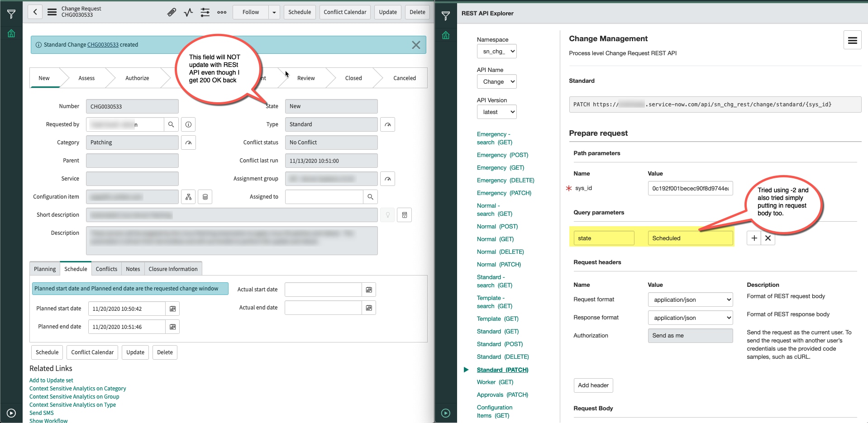
Task: Open the Normal (POST) API link
Action: [x=497, y=226]
